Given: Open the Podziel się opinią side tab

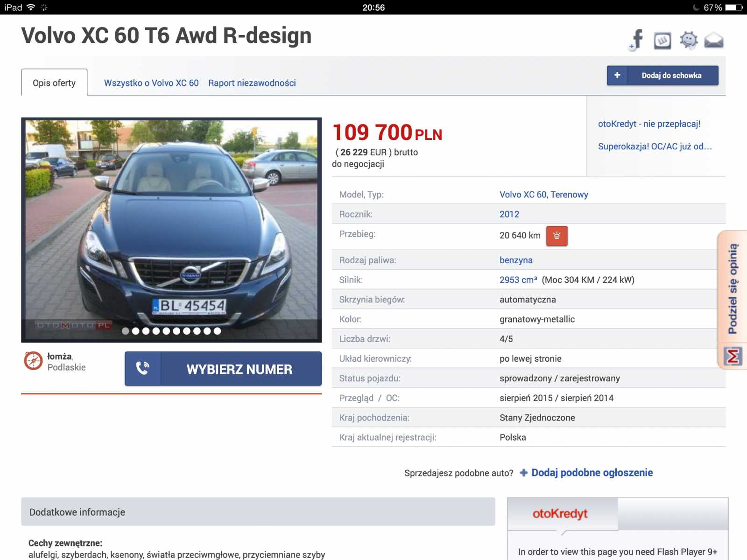Looking at the screenshot, I should (x=733, y=288).
